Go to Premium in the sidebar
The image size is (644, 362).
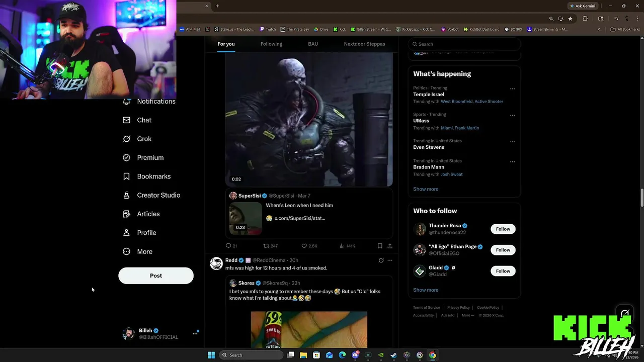click(143, 158)
